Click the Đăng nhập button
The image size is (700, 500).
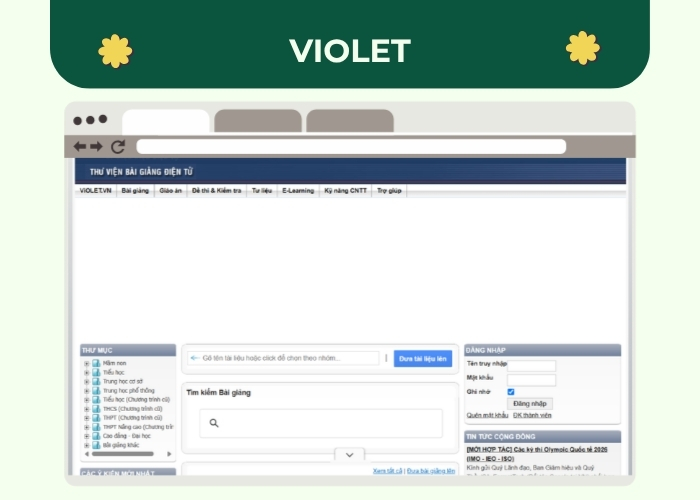coord(529,404)
